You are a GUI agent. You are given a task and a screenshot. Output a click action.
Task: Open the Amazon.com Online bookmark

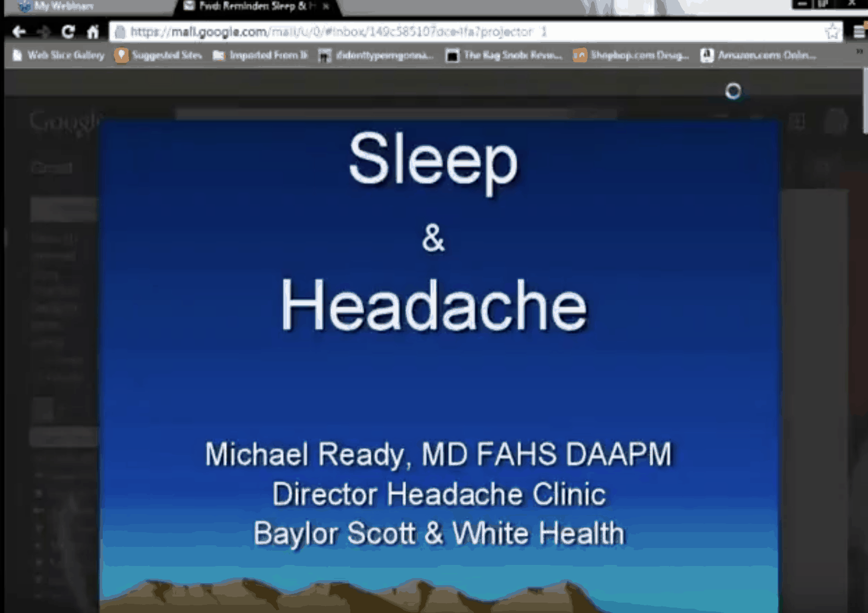[x=758, y=55]
